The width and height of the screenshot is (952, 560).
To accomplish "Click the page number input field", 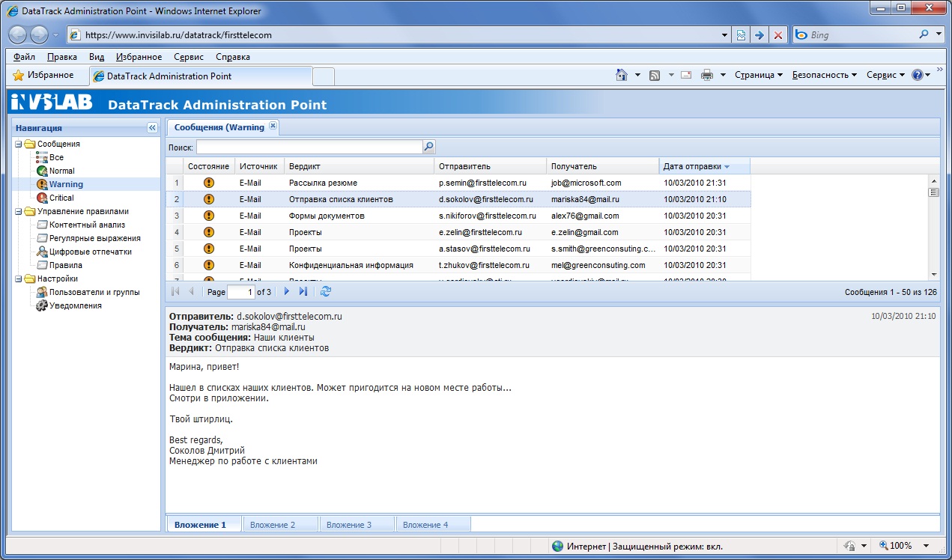I will click(240, 292).
